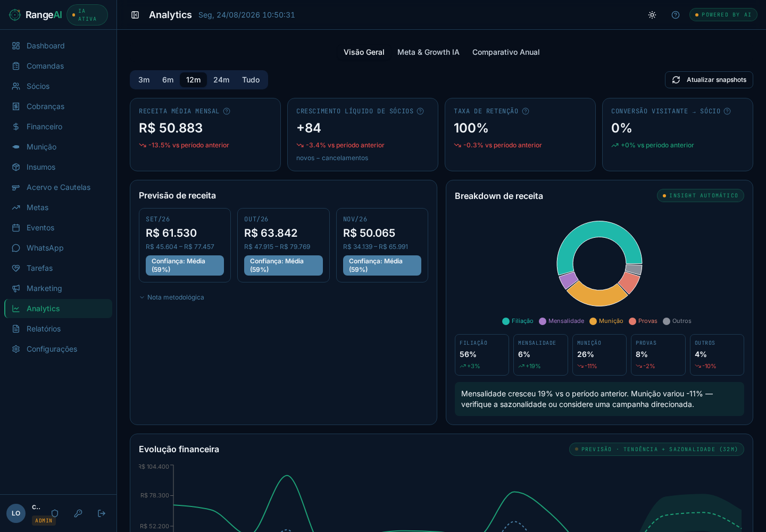Toggle light/dark theme sun icon

pos(652,15)
